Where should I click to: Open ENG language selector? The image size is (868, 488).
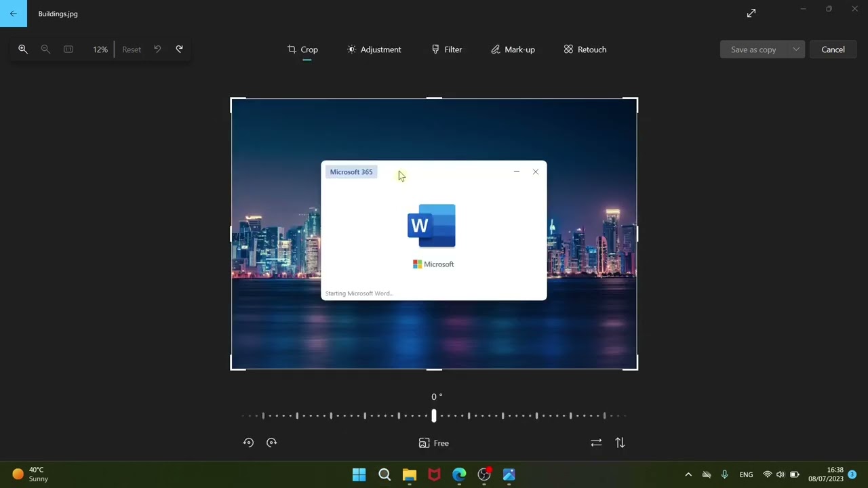(746, 474)
